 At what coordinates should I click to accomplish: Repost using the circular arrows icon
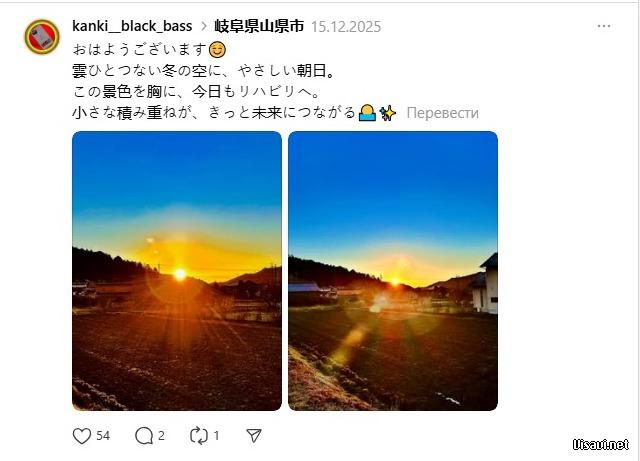pyautogui.click(x=199, y=436)
